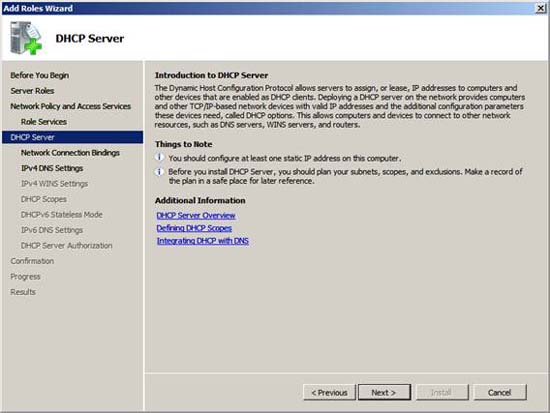Open the Defining DHCP Scopes link
Screen dimensions: 550x413
click(x=194, y=228)
